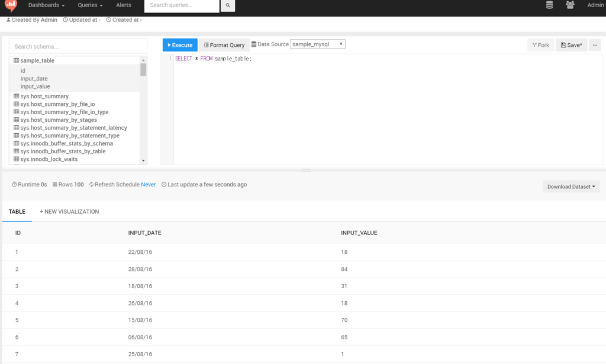This screenshot has width=606, height=364.
Task: Click the Redash logo icon
Action: tap(11, 6)
